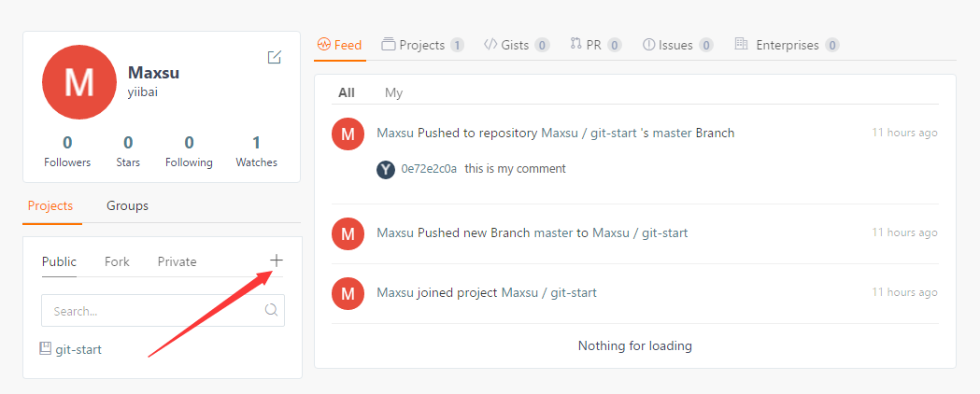
Task: Open the Watches count link
Action: tap(256, 151)
